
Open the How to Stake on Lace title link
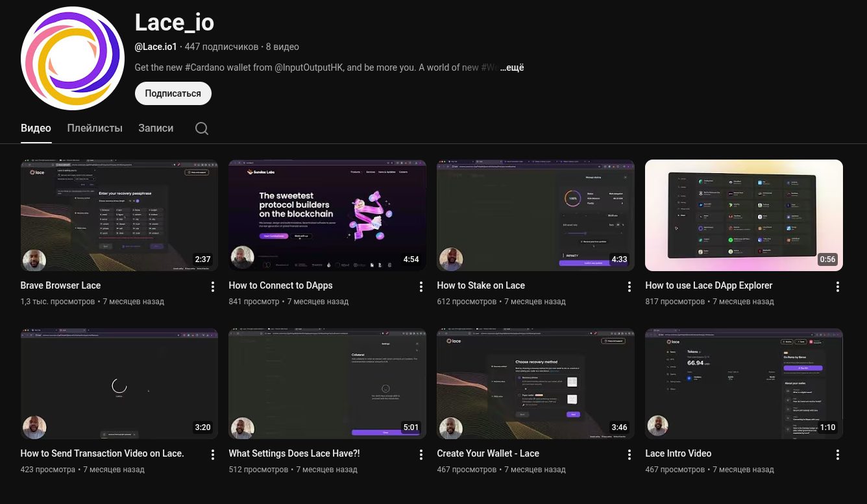pyautogui.click(x=480, y=285)
